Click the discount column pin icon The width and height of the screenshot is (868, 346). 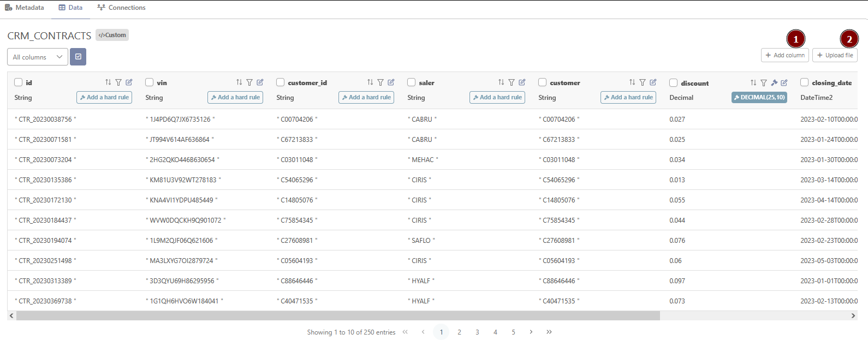[x=774, y=83]
